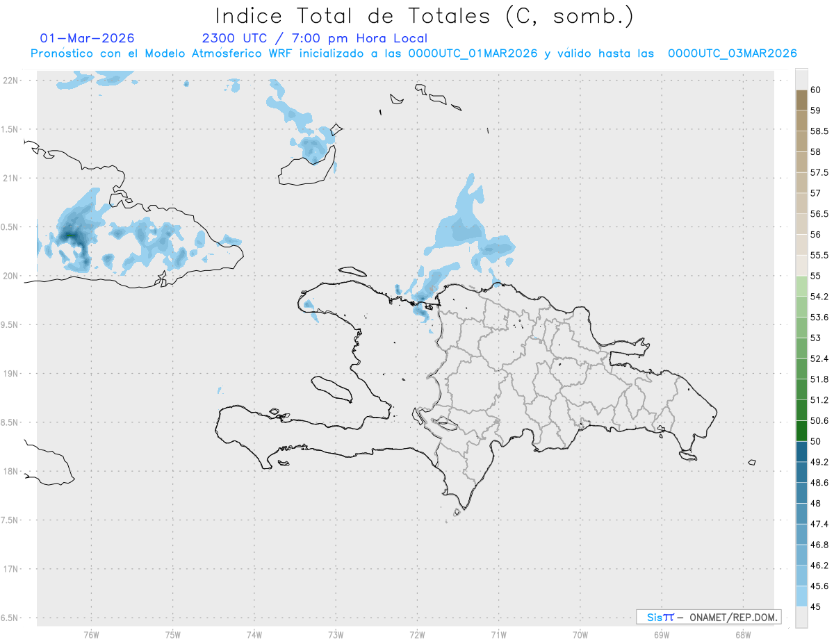Click the '46.8' colorbar value
The width and height of the screenshot is (834, 644).
coord(819,545)
